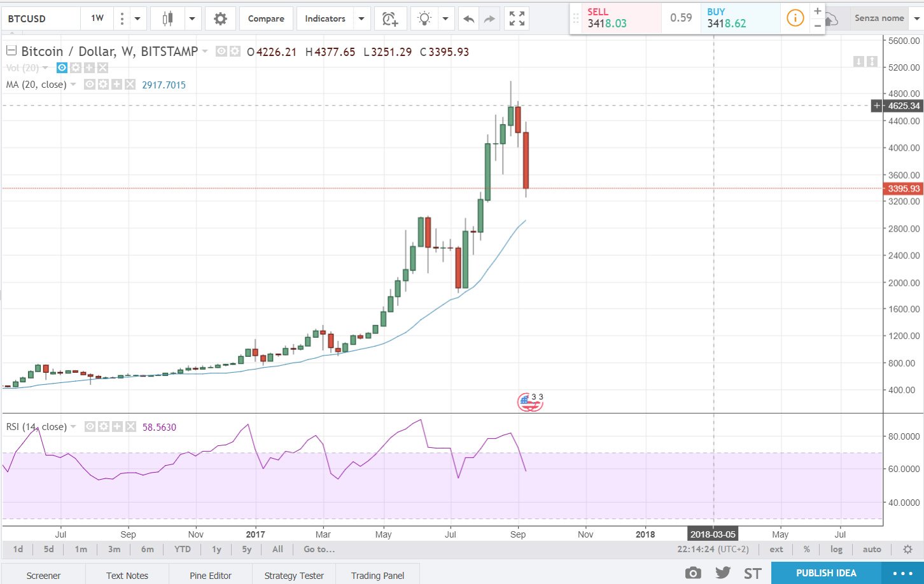Open the Pine Editor tab

(x=211, y=575)
